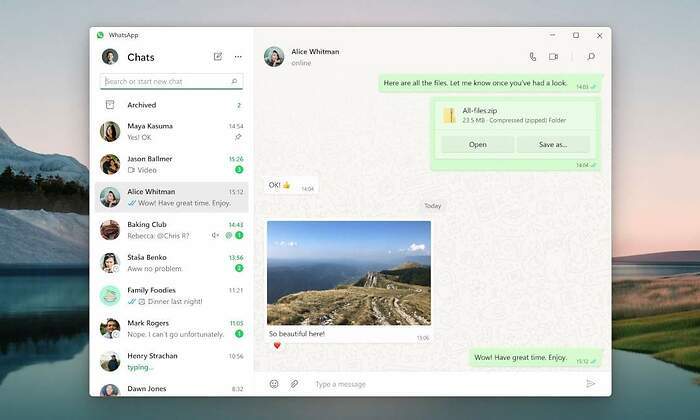
Task: Click the Archived box icon
Action: click(110, 105)
